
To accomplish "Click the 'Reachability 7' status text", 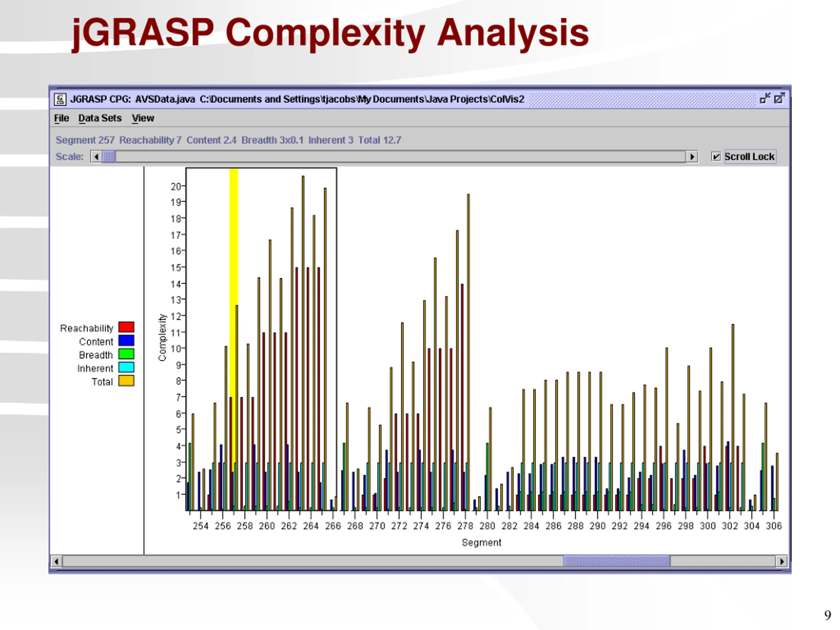I will click(150, 140).
